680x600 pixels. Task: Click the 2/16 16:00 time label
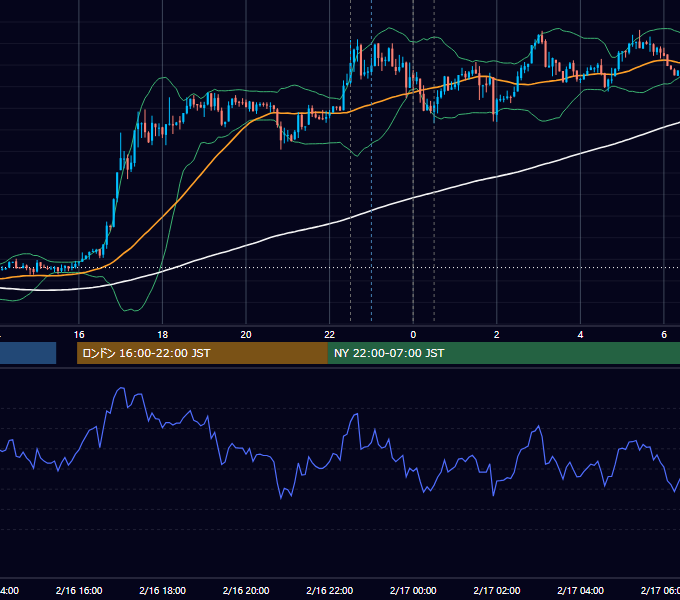pyautogui.click(x=79, y=590)
